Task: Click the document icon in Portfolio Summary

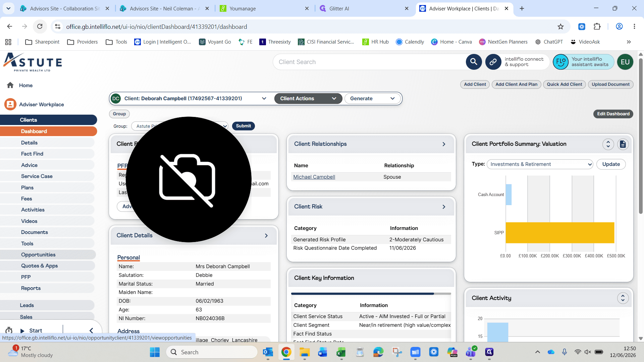Action: pyautogui.click(x=623, y=144)
